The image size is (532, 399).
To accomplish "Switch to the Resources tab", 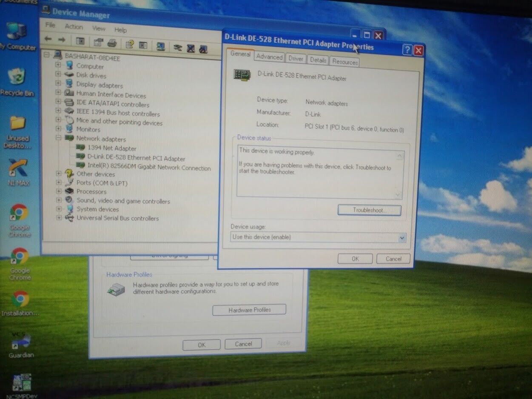I will pos(345,62).
